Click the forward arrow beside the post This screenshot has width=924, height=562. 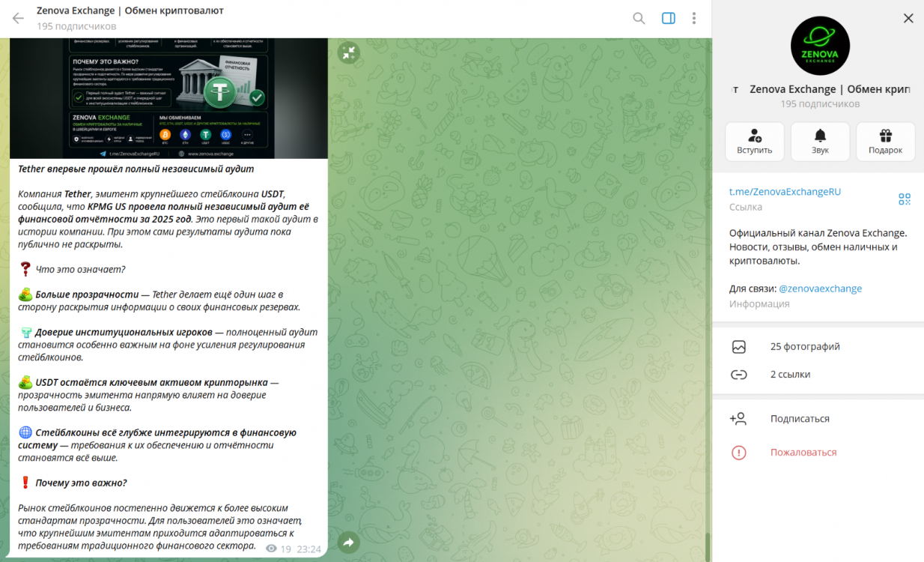point(348,543)
